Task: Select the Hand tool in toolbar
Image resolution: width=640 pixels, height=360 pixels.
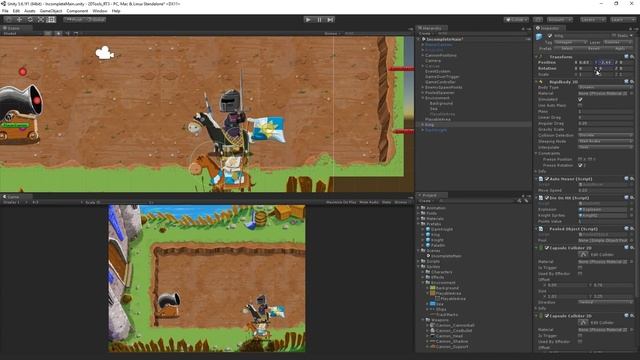Action: [9, 20]
